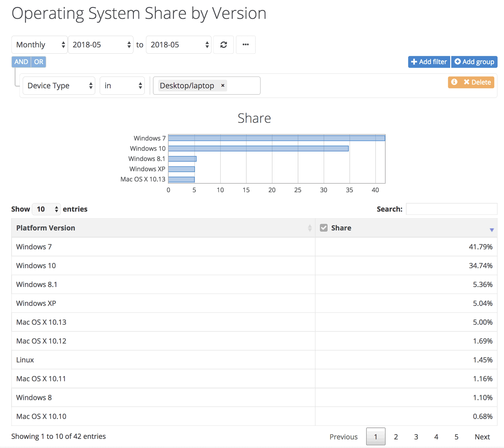Viewport: 504px width, 448px height.
Task: Click the Share column sort arrow
Action: click(492, 230)
